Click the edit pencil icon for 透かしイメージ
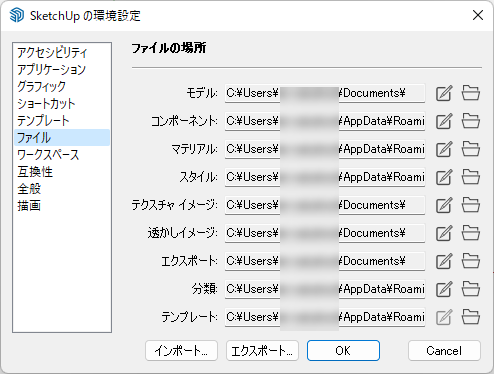 point(444,233)
